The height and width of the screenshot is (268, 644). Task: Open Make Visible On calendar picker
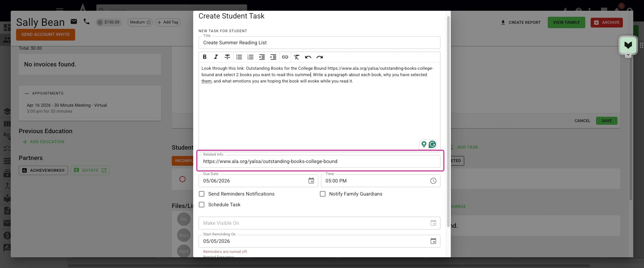coord(433,223)
